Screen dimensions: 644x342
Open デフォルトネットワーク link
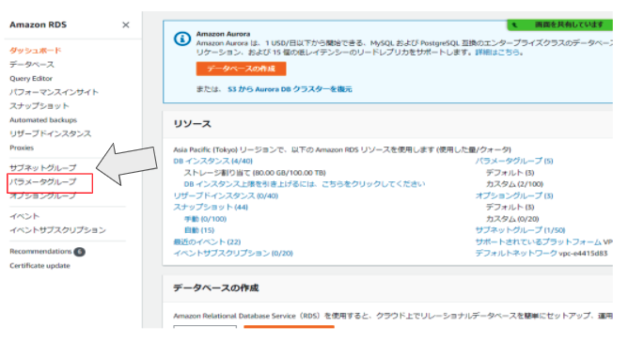click(516, 254)
